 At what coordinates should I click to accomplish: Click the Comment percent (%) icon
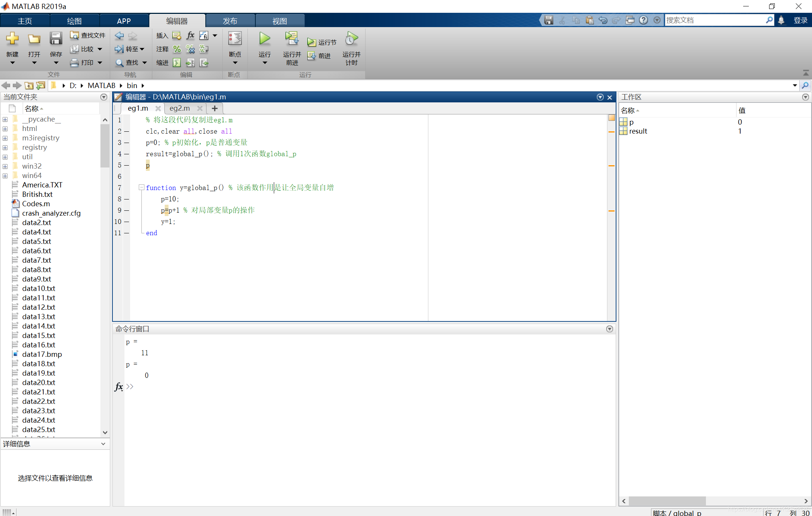177,49
